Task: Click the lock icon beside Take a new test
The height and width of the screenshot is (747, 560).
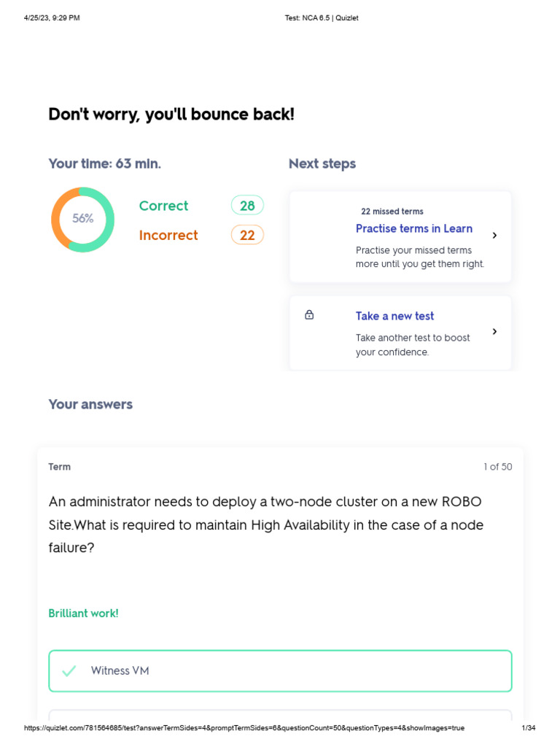Action: click(309, 315)
